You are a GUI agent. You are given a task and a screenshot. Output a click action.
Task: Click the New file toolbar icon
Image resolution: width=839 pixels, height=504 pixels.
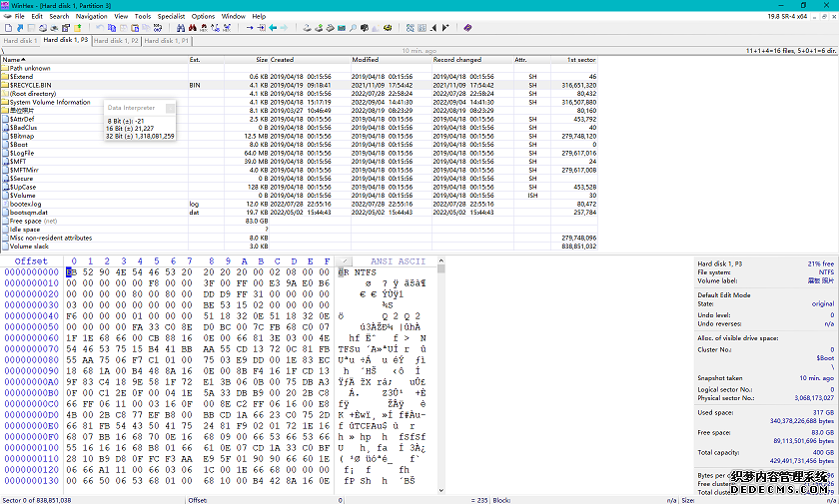[8, 28]
